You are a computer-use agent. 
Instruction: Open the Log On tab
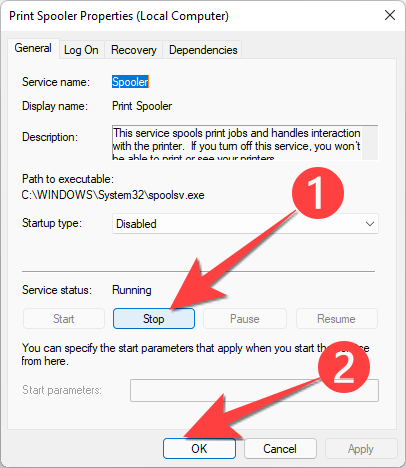point(81,50)
